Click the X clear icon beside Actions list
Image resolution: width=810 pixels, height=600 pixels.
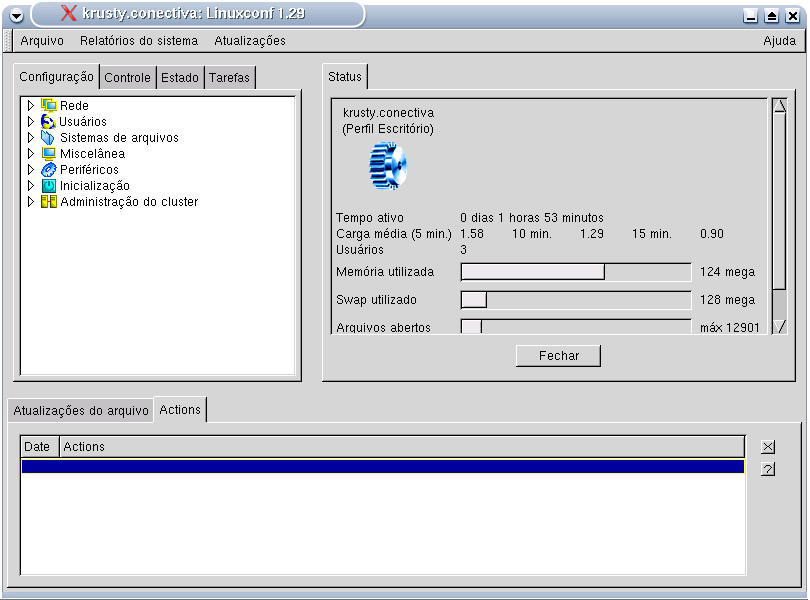pyautogui.click(x=768, y=447)
